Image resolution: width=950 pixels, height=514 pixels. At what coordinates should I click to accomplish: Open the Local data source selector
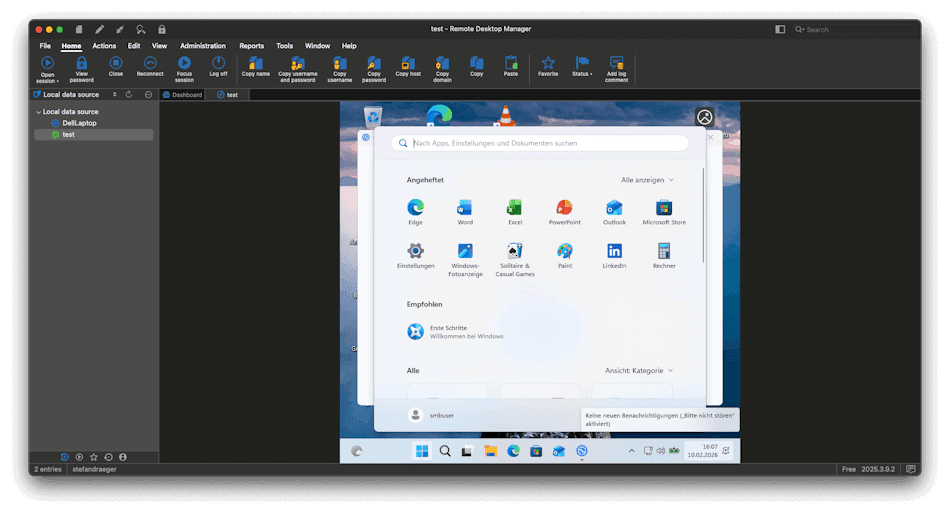point(75,95)
